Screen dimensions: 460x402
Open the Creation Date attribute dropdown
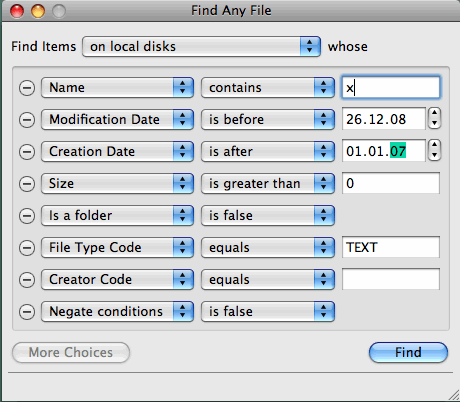(117, 151)
